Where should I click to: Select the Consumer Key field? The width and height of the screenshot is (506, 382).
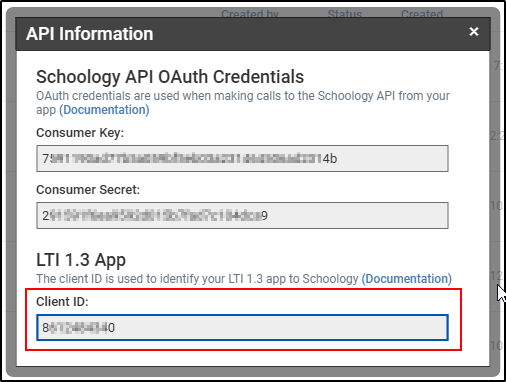(242, 159)
